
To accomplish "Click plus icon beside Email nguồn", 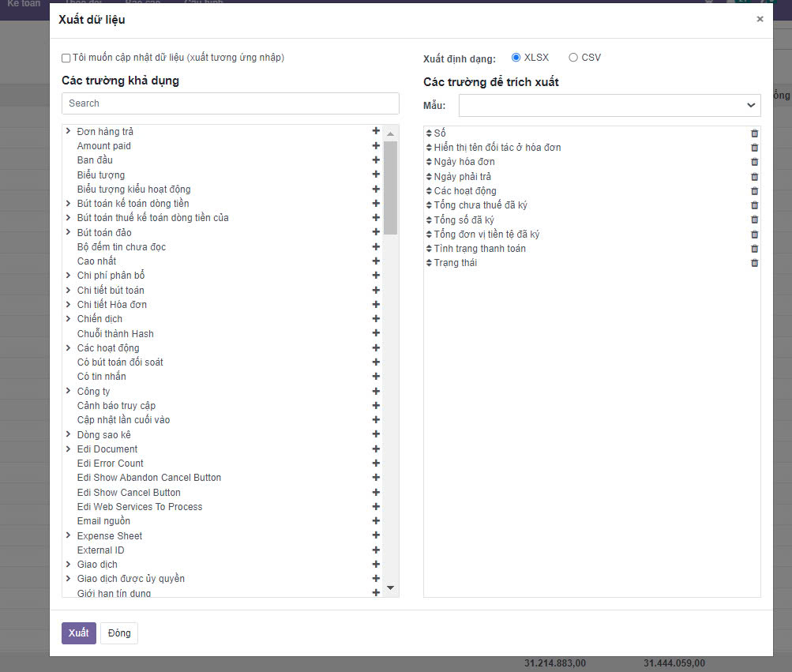I will point(376,521).
